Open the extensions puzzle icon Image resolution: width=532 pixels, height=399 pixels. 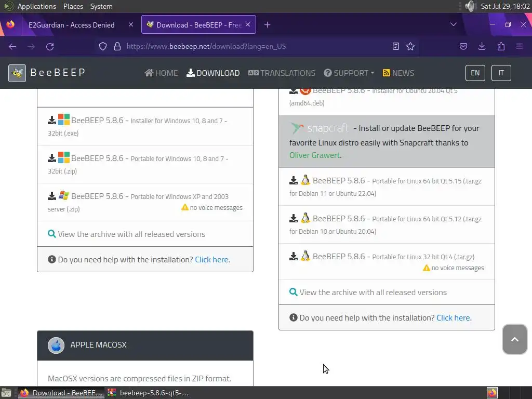pyautogui.click(x=501, y=46)
